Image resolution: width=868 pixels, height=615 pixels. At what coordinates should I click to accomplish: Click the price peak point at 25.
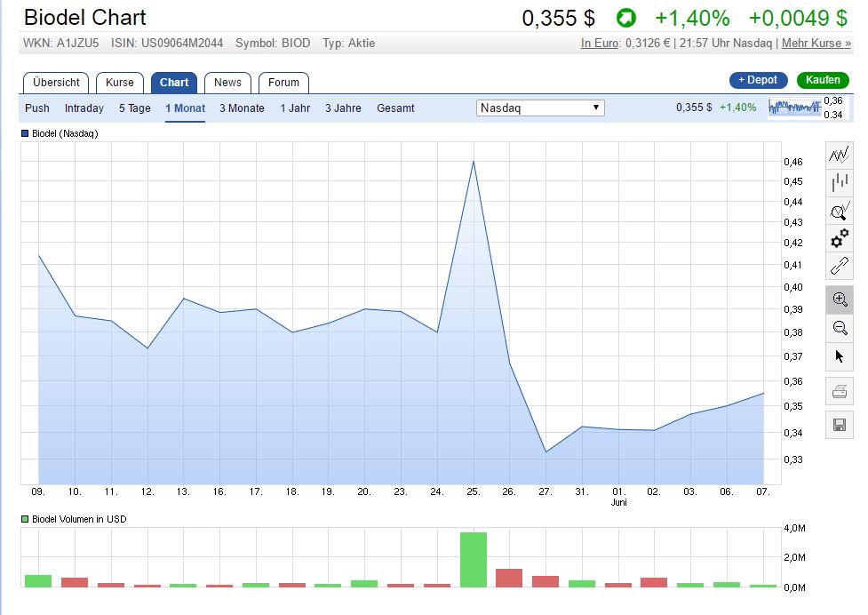coord(474,161)
